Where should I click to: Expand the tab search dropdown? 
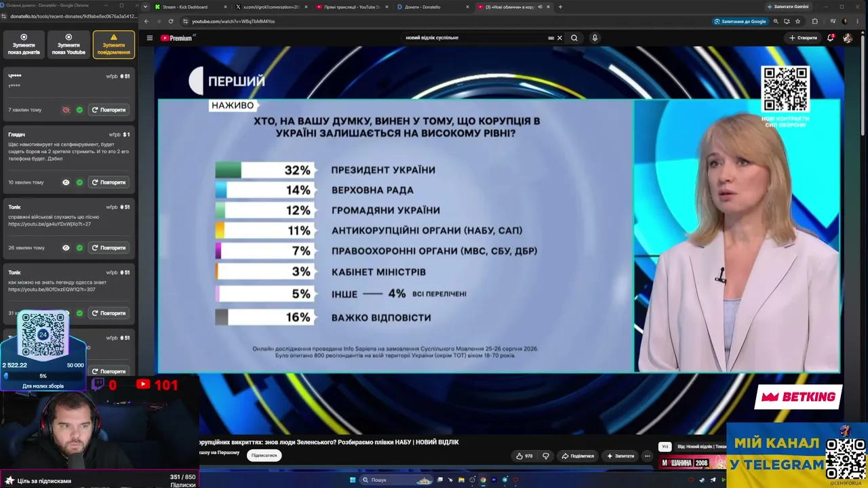click(x=146, y=7)
